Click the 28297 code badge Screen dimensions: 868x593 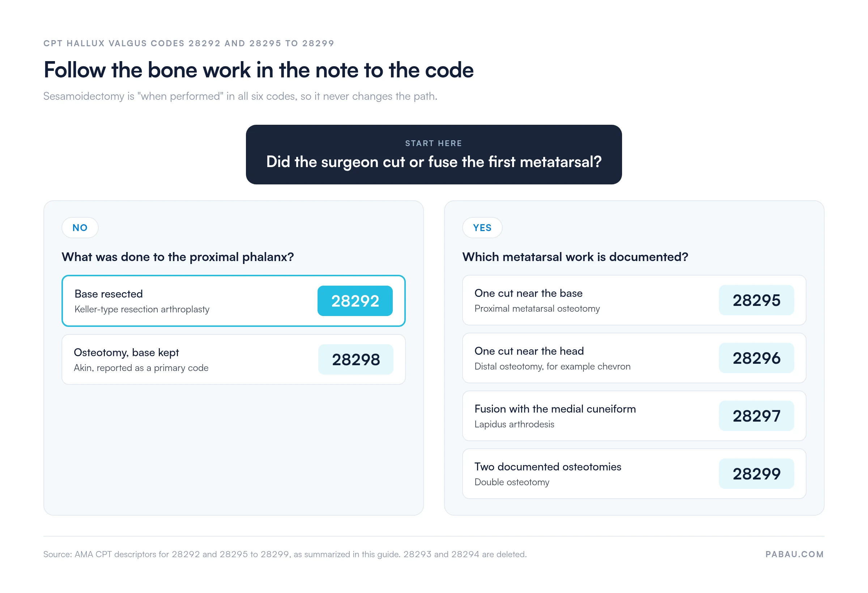pyautogui.click(x=756, y=415)
